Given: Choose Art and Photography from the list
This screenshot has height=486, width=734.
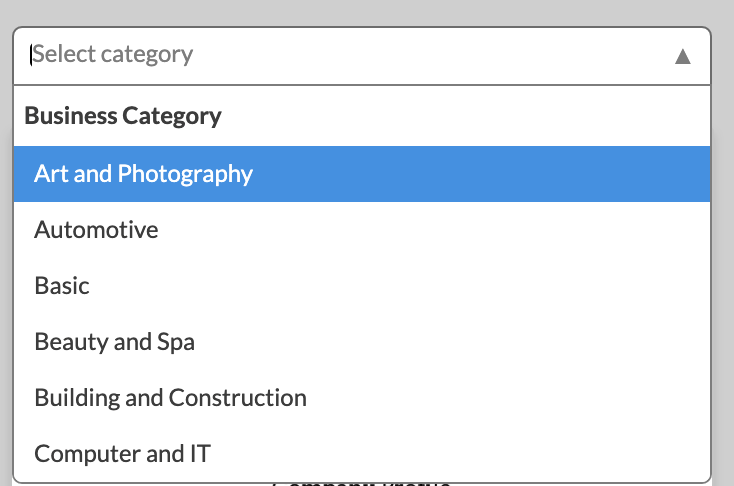Looking at the screenshot, I should 143,174.
